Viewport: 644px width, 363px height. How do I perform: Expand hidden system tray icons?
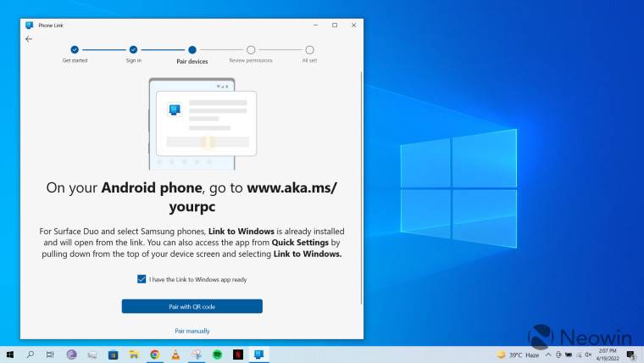[549, 354]
